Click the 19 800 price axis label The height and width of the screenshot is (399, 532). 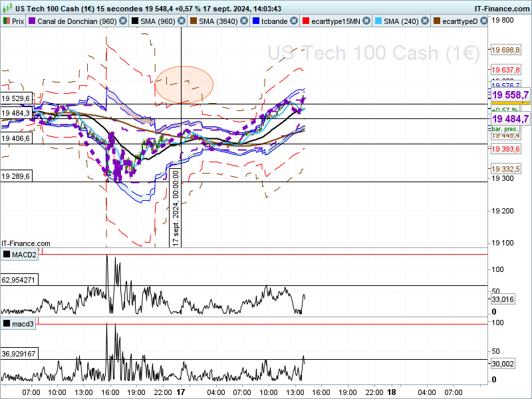pos(503,20)
